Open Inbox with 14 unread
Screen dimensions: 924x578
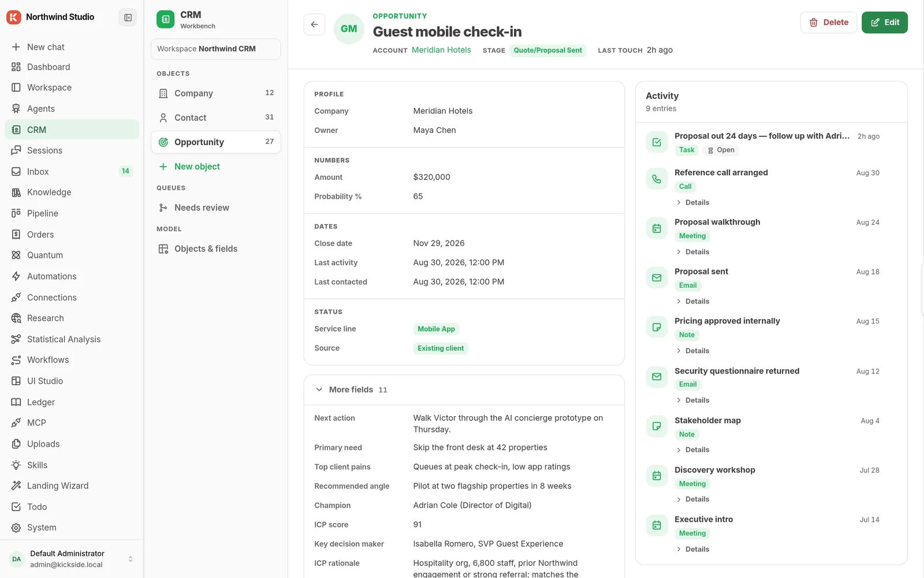(x=72, y=172)
